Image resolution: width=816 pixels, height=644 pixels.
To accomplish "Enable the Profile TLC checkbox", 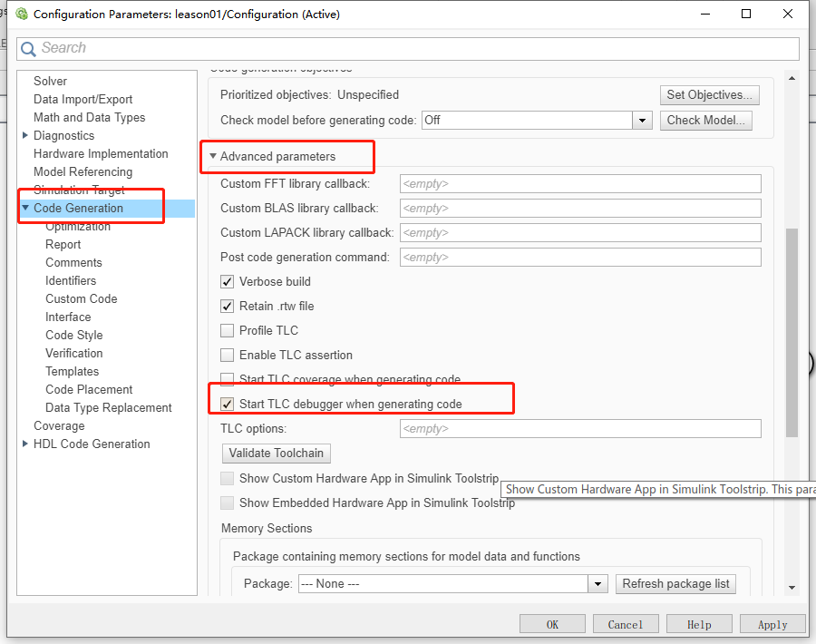I will tap(227, 330).
